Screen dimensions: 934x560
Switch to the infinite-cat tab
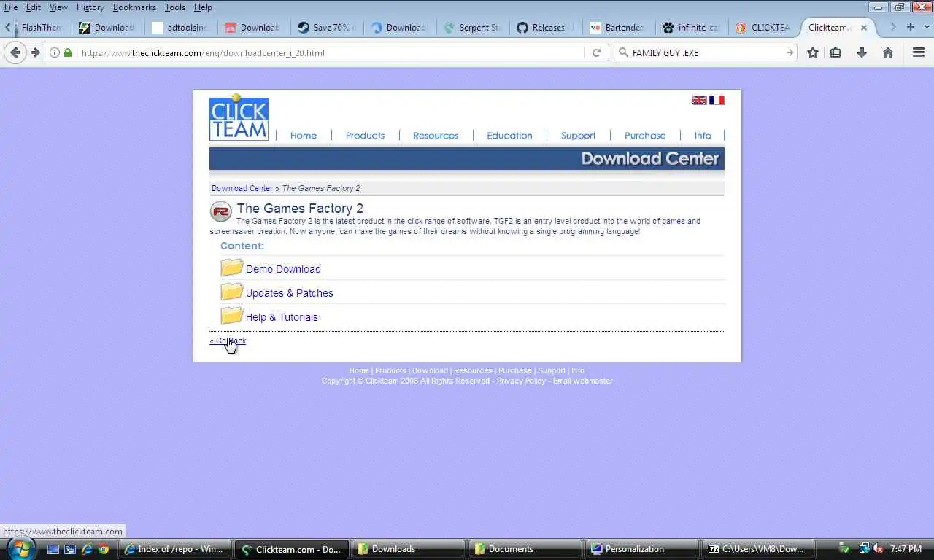tap(691, 28)
